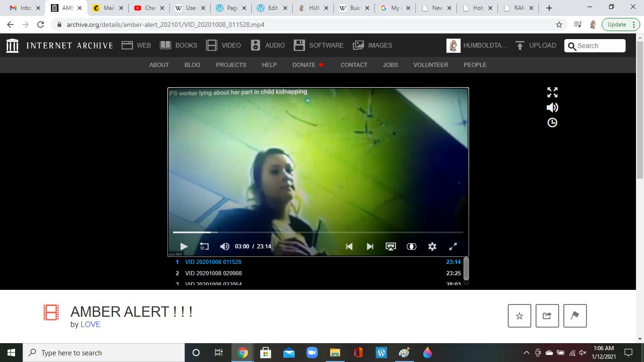The height and width of the screenshot is (362, 644).
Task: Open the WEB section
Action: pyautogui.click(x=136, y=45)
